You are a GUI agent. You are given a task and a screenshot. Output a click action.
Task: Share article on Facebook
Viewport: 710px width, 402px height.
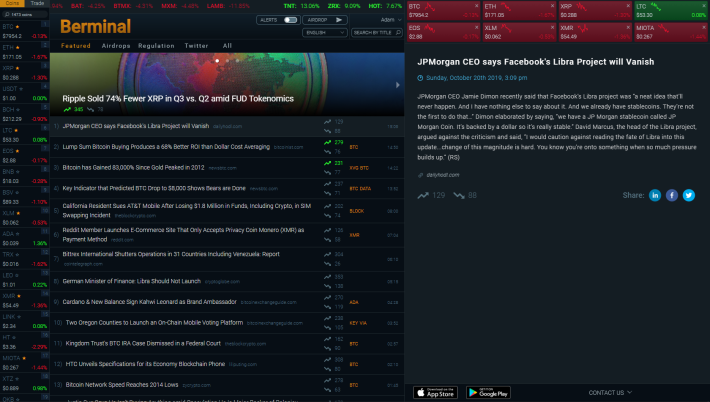point(672,195)
